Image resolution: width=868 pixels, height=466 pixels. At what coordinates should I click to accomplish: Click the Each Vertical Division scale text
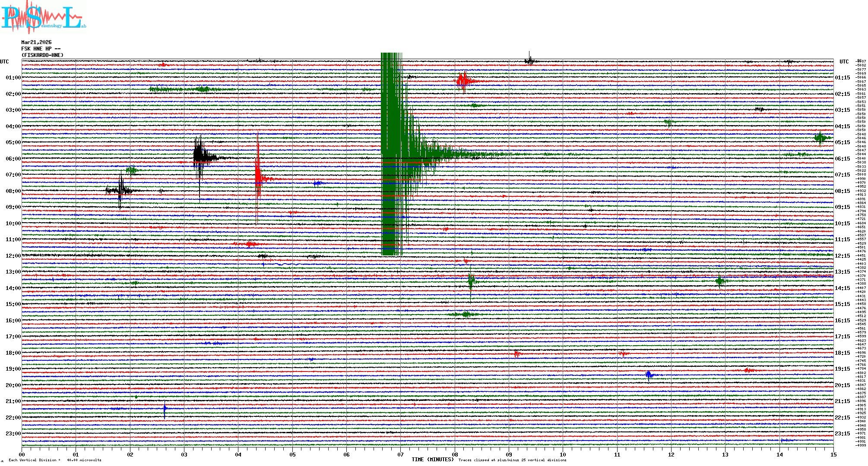55,460
